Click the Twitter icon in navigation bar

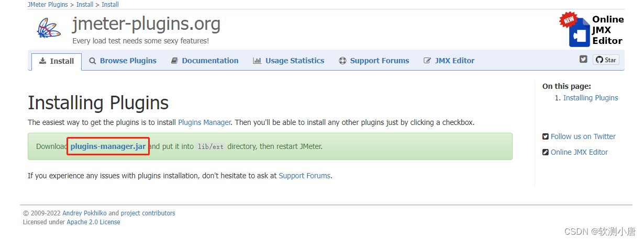pyautogui.click(x=583, y=60)
